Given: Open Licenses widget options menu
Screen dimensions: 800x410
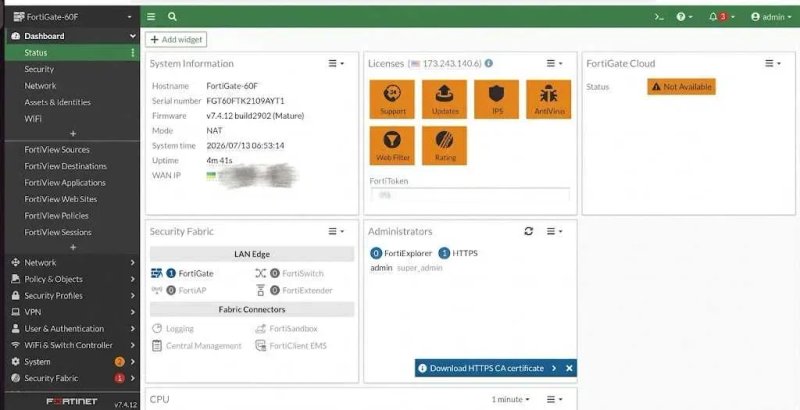Looking at the screenshot, I should tap(555, 63).
